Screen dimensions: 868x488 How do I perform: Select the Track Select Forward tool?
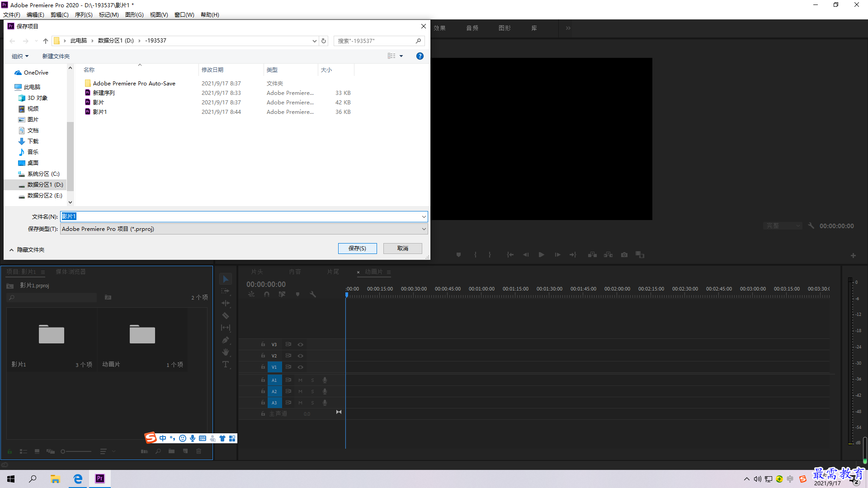[226, 291]
